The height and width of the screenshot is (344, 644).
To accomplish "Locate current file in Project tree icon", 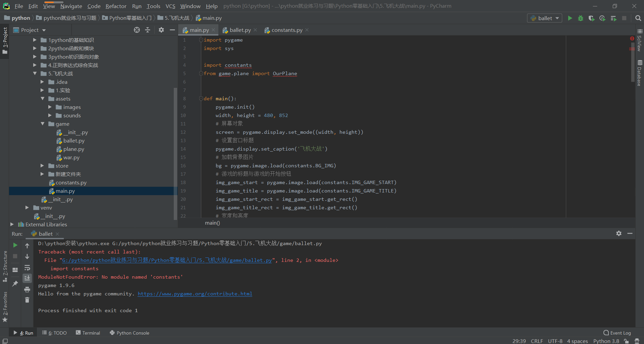I will (x=137, y=30).
